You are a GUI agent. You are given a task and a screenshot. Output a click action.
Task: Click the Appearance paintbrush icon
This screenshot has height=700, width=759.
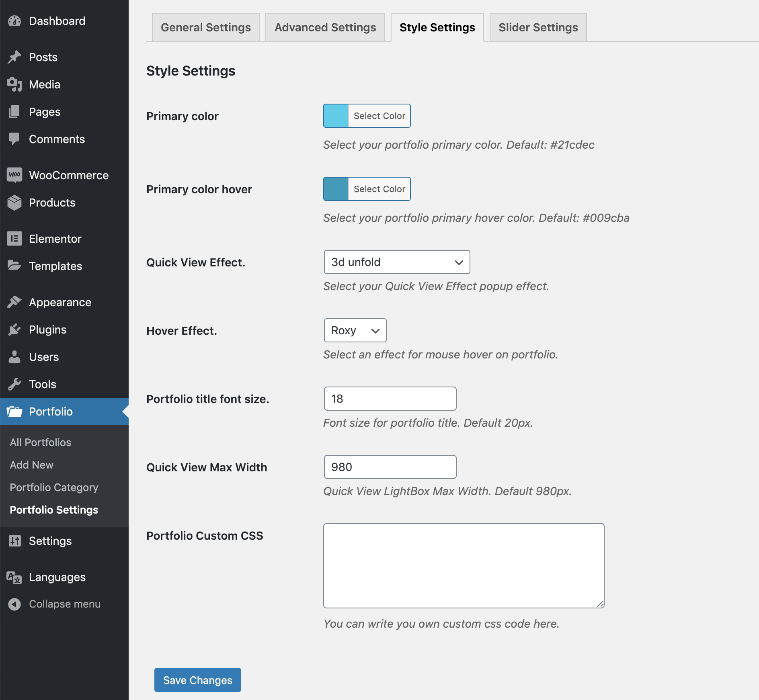[x=14, y=302]
